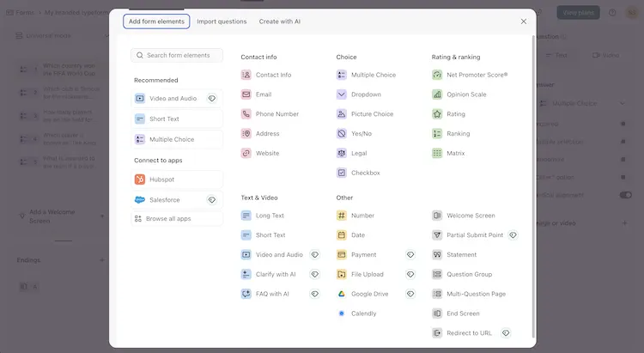Viewport: 644px width, 353px height.
Task: Add an Email question element
Action: click(256, 94)
